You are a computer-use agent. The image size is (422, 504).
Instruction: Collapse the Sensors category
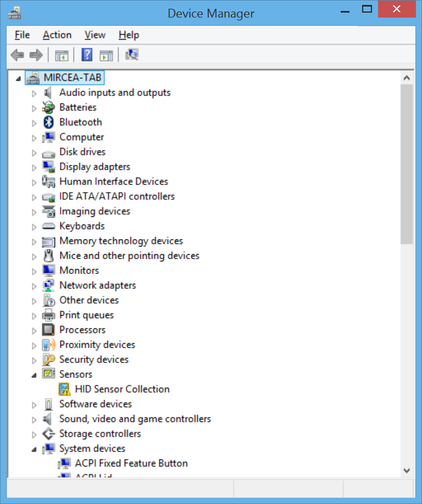(x=34, y=375)
